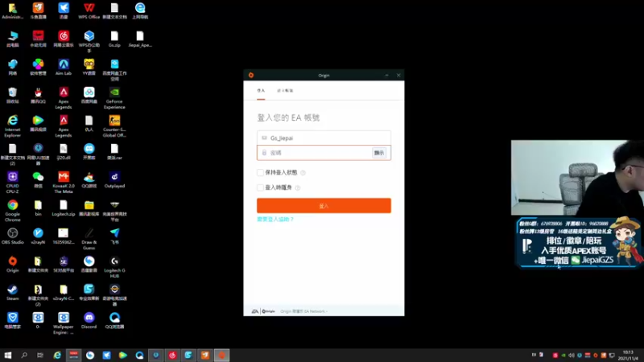Click the Origin icon in the taskbar

pyautogui.click(x=221, y=355)
